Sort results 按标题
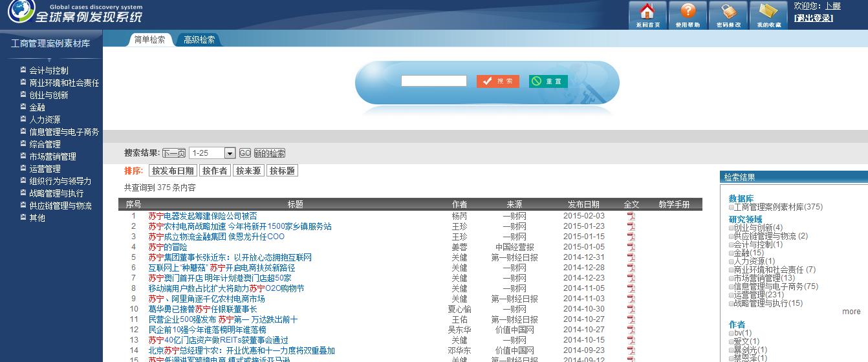Image resolution: width=868 pixels, height=362 pixels. (x=282, y=171)
